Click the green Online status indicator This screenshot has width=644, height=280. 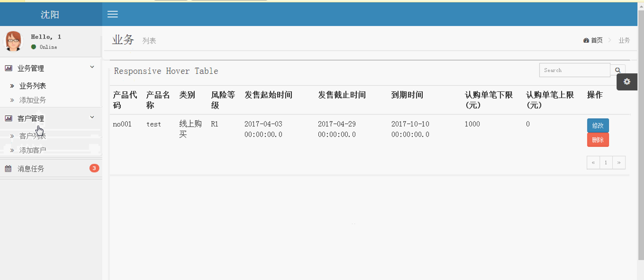tap(34, 47)
